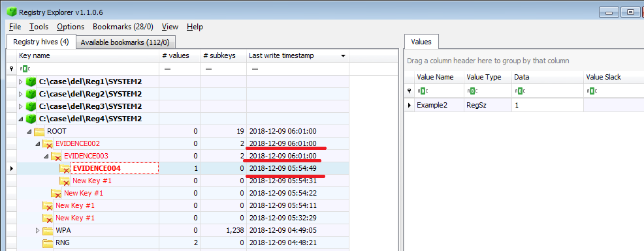Expand the Reg2\SYSTEM2 hive
Image resolution: width=644 pixels, height=251 pixels.
[21, 94]
